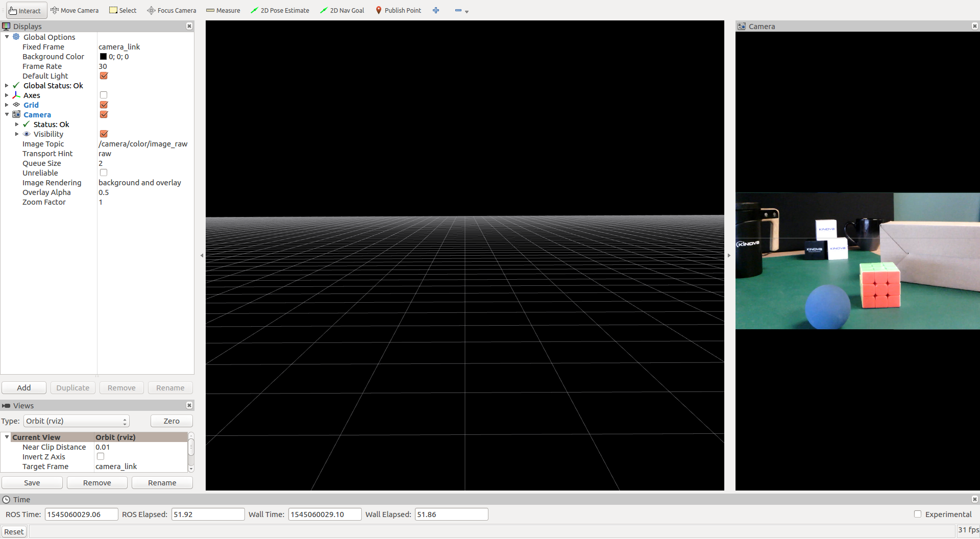Click the Wall Time field
The image size is (980, 539).
325,514
